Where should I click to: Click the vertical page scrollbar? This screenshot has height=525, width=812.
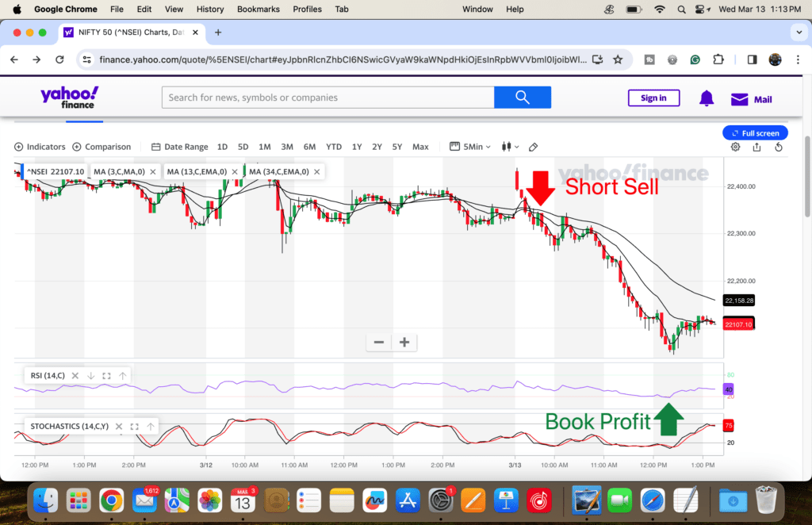807,177
